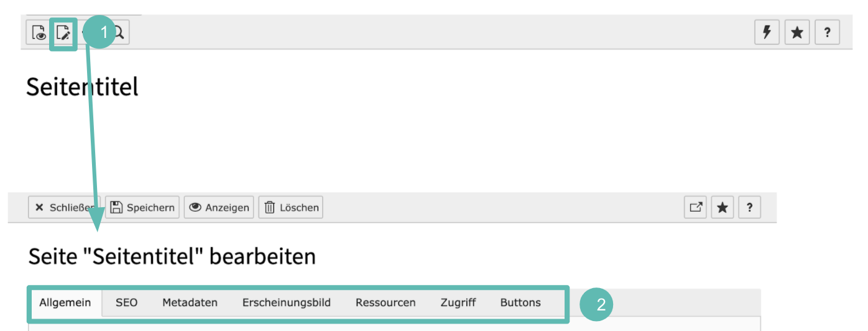
Task: Delete the page with Löschen
Action: click(290, 208)
